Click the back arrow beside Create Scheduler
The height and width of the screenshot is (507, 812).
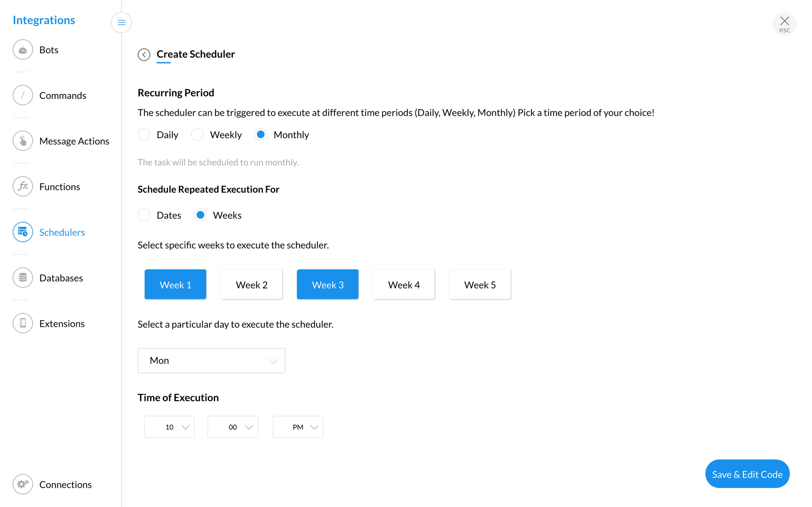[x=144, y=54]
